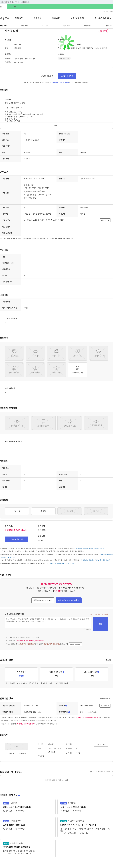This screenshot has height=868, width=113.
Task: Click the 장애인용 화장실 facility icon
Action: pyautogui.click(x=69, y=423)
